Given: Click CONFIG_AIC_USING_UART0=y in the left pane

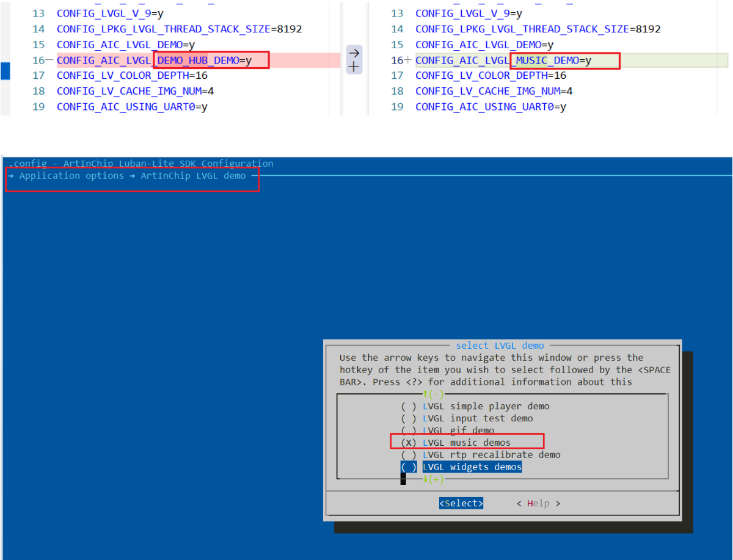Looking at the screenshot, I should point(132,107).
